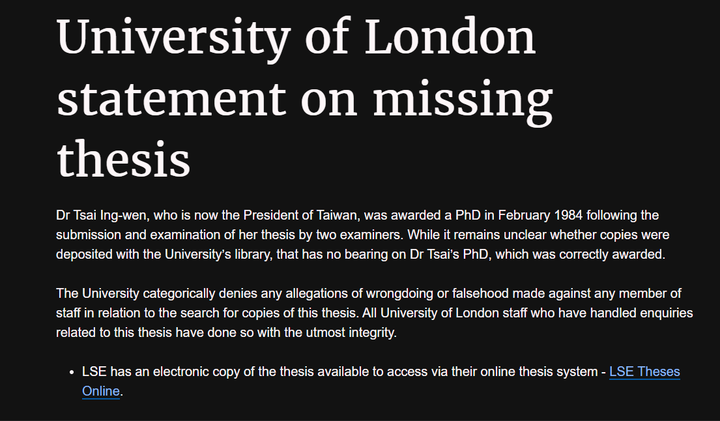
Task: Click the 'University of London' heading line
Action: [x=296, y=38]
